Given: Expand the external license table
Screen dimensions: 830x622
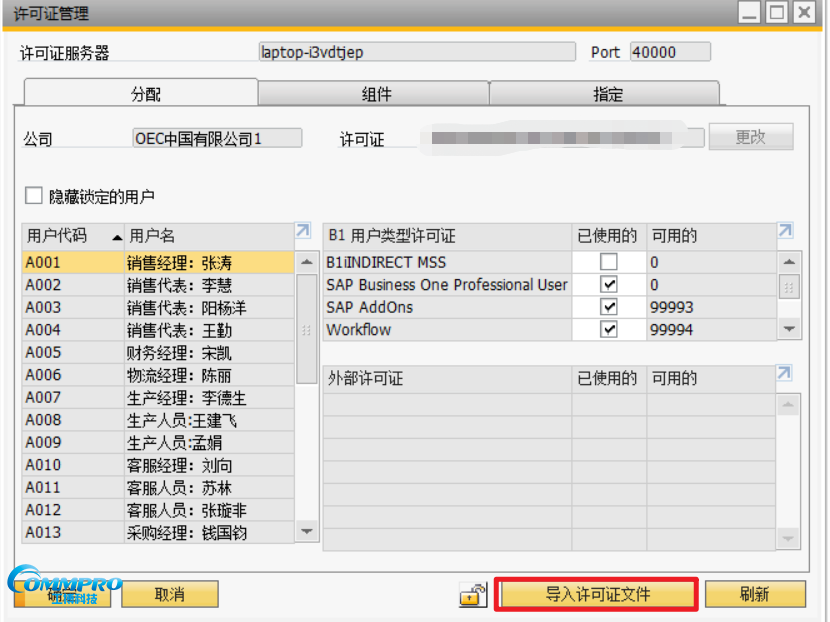Looking at the screenshot, I should click(786, 373).
